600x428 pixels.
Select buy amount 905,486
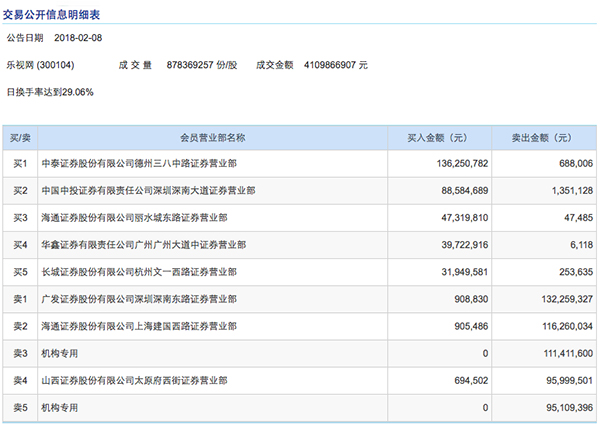click(x=471, y=327)
